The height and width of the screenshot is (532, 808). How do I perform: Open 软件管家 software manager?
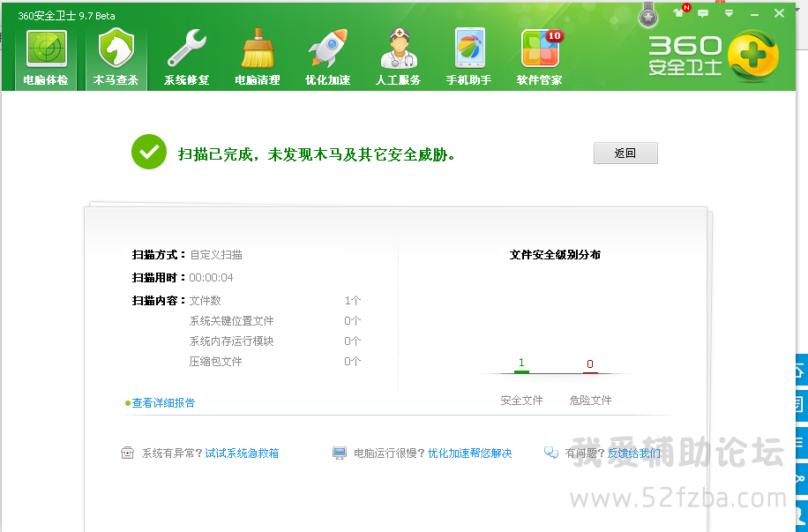pyautogui.click(x=540, y=58)
